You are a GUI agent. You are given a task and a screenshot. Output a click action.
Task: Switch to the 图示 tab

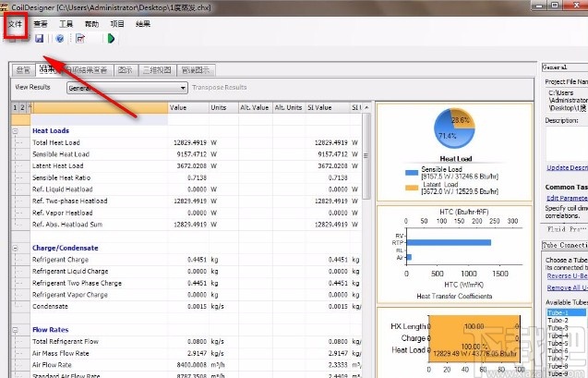pyautogui.click(x=126, y=70)
